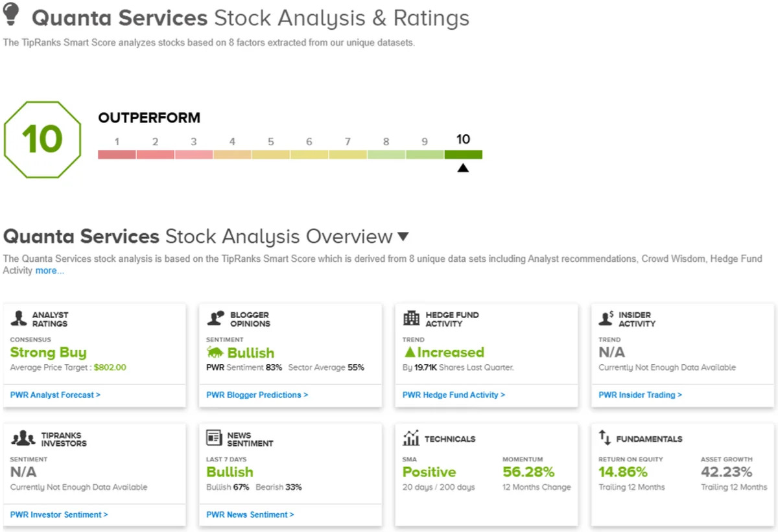Click the News Sentiment newspaper icon
This screenshot has height=532, width=778.
[215, 439]
